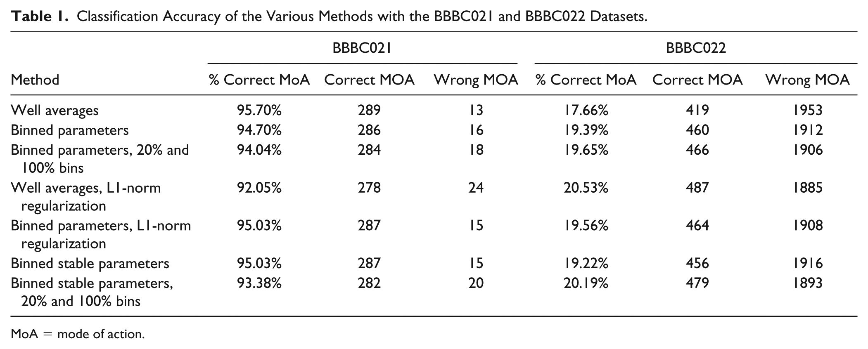Click the MoA = mode of action footnote
Image resolution: width=868 pixels, height=349 pixels.
[78, 334]
